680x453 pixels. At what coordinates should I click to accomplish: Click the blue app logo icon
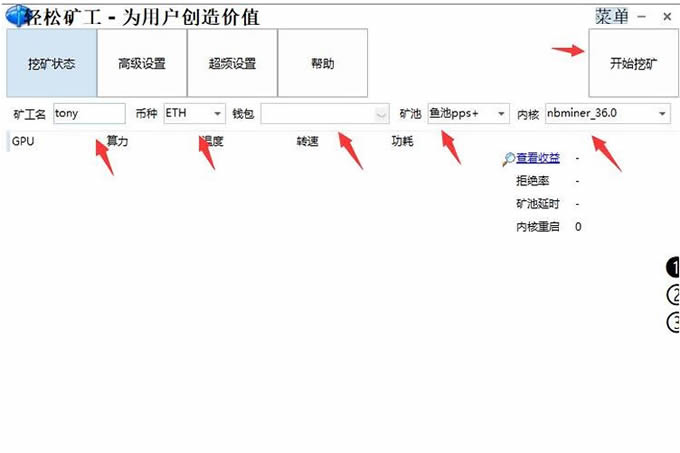coord(17,16)
